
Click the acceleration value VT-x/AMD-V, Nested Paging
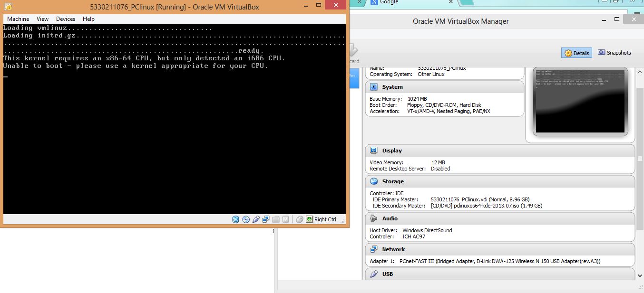[449, 111]
